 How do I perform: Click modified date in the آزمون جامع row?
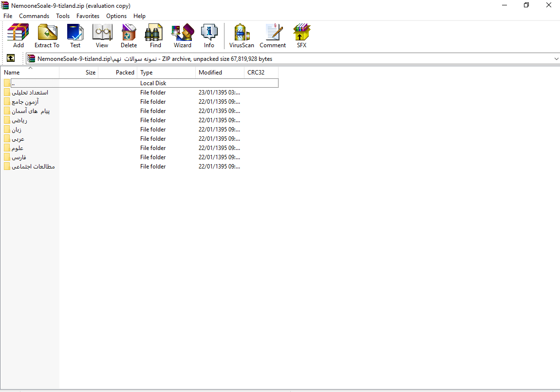tap(219, 102)
